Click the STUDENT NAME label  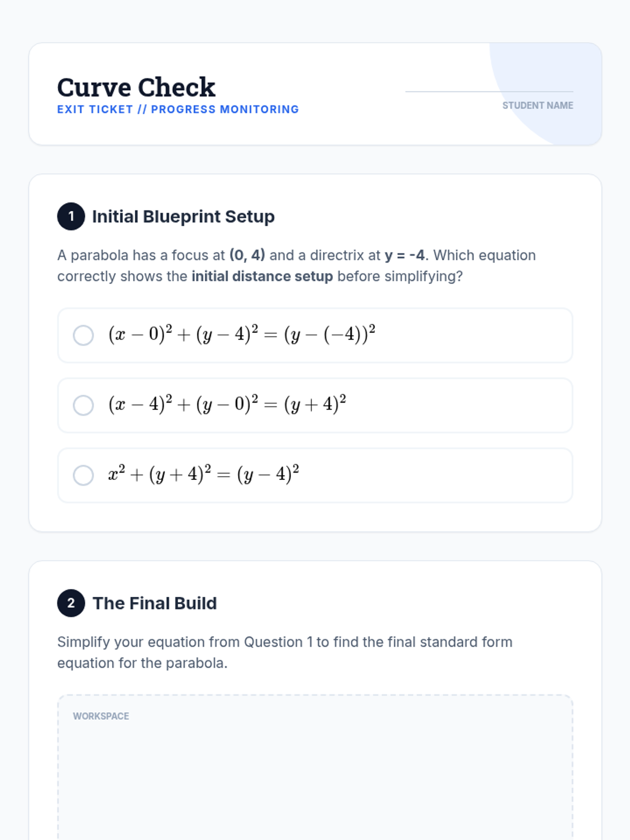tap(538, 106)
